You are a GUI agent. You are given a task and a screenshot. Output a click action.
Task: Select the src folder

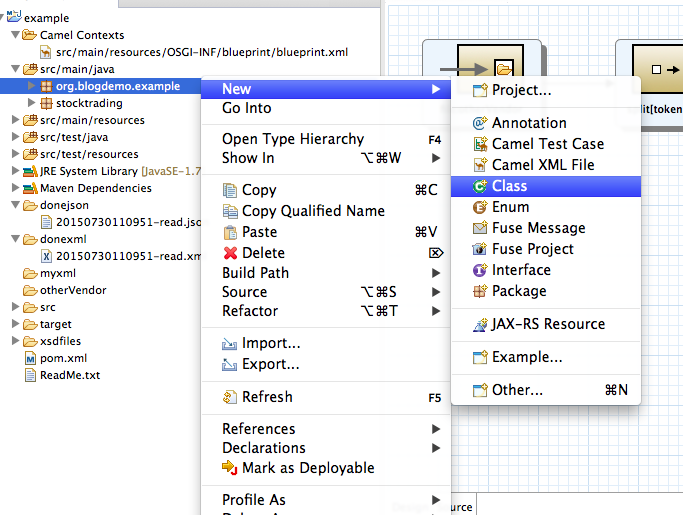click(48, 307)
